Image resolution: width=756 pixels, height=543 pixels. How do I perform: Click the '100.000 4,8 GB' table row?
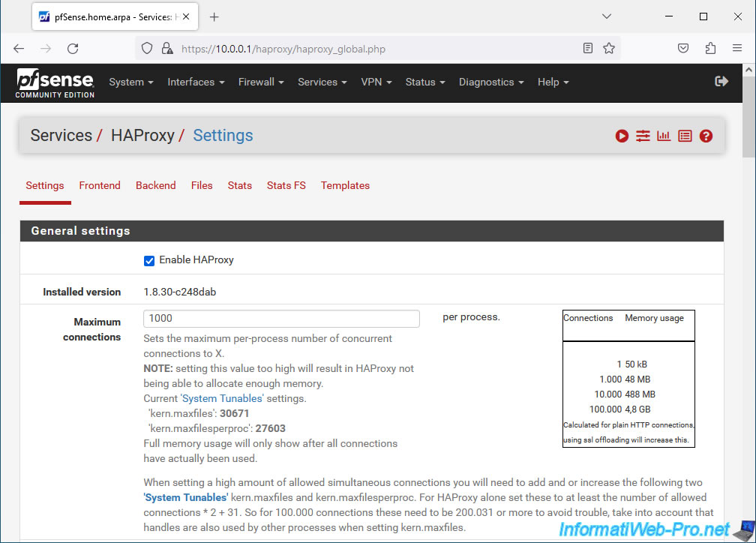[x=620, y=409]
